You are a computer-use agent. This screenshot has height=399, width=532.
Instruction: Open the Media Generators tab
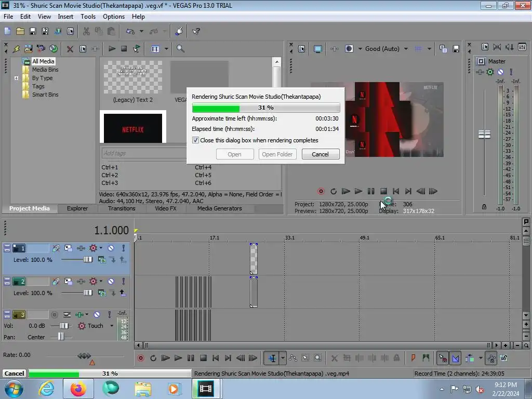[220, 208]
